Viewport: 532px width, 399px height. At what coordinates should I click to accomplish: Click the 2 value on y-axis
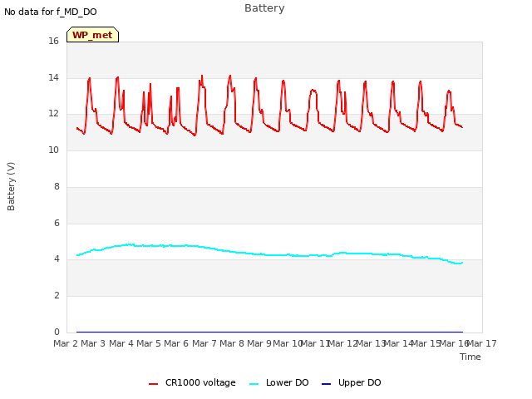pos(57,296)
